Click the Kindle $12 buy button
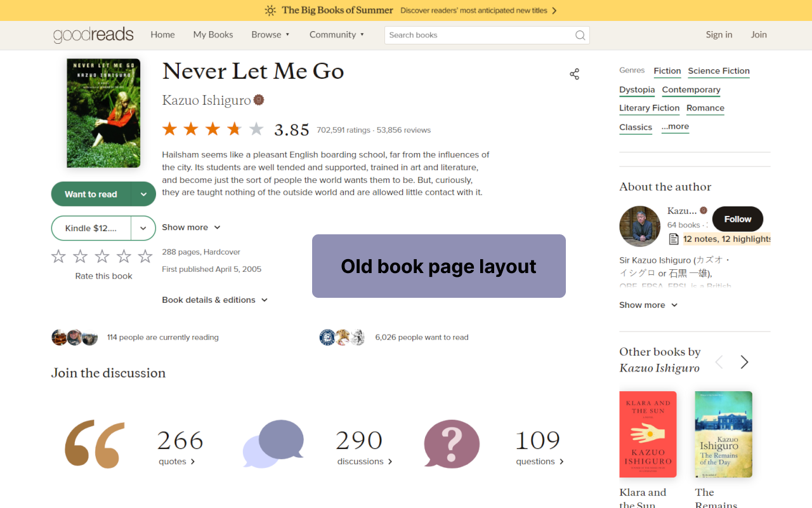Screen dimensions: 812x508 pyautogui.click(x=91, y=229)
